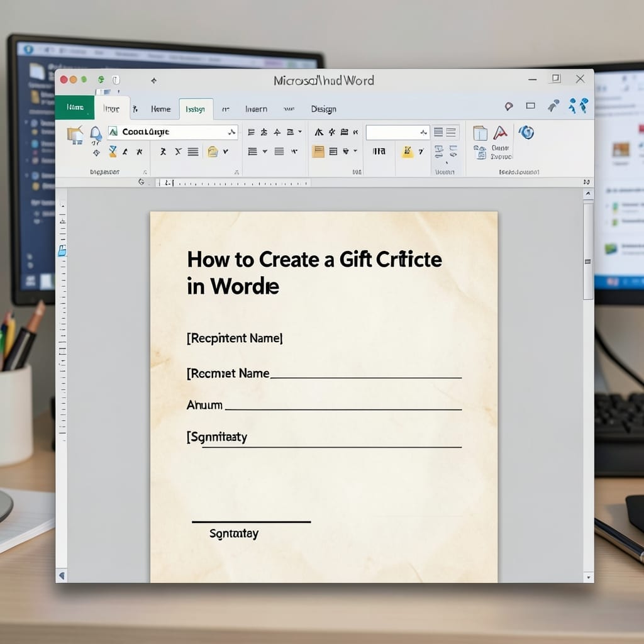
Task: Click the small blue icon below large page icon
Action: pos(480,152)
